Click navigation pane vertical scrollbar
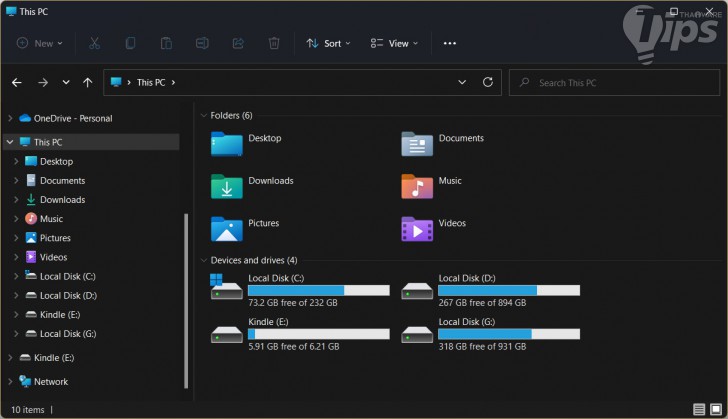728x419 pixels. [186, 301]
